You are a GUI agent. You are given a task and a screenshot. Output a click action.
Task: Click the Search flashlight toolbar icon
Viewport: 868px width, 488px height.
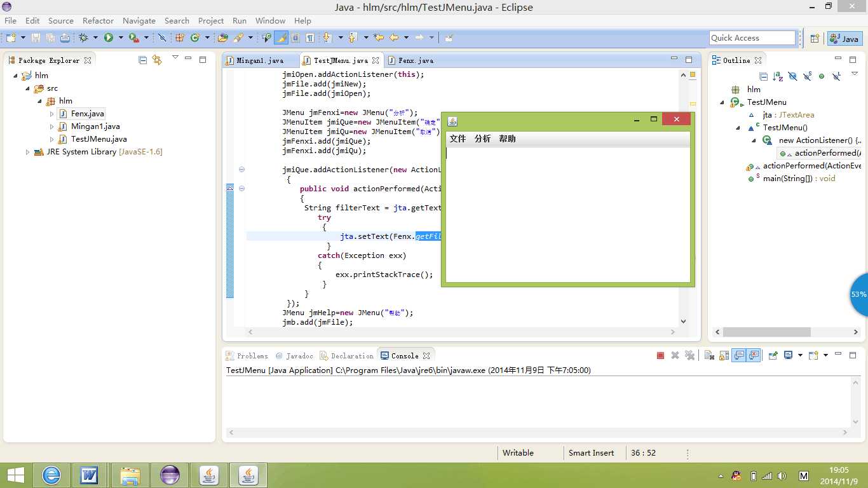coord(238,38)
